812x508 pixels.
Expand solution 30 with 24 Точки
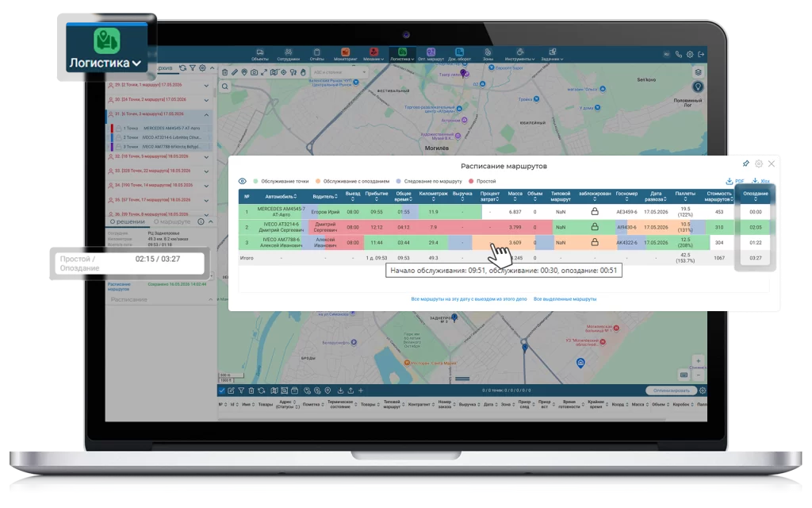pos(207,100)
